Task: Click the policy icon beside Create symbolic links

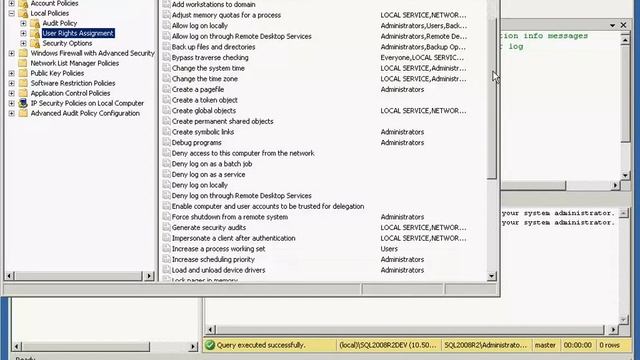Action: (x=166, y=131)
